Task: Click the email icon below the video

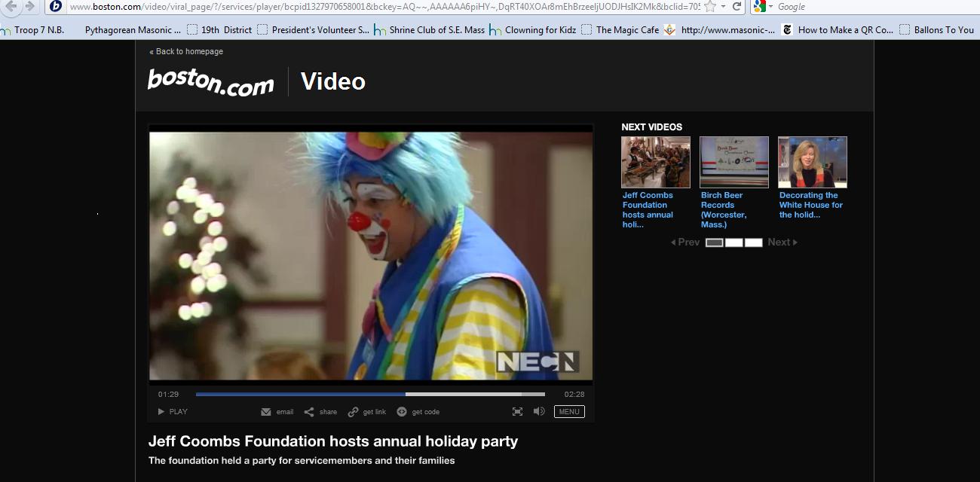Action: pos(265,411)
